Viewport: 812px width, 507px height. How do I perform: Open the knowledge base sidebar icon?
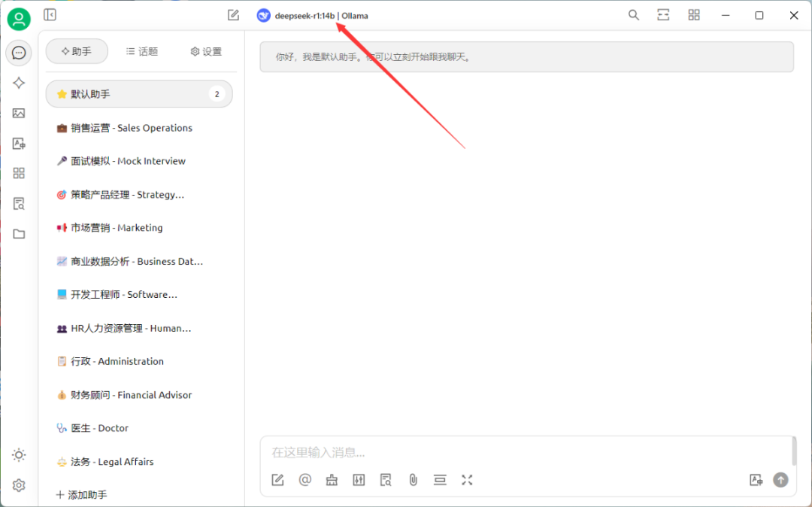click(19, 204)
